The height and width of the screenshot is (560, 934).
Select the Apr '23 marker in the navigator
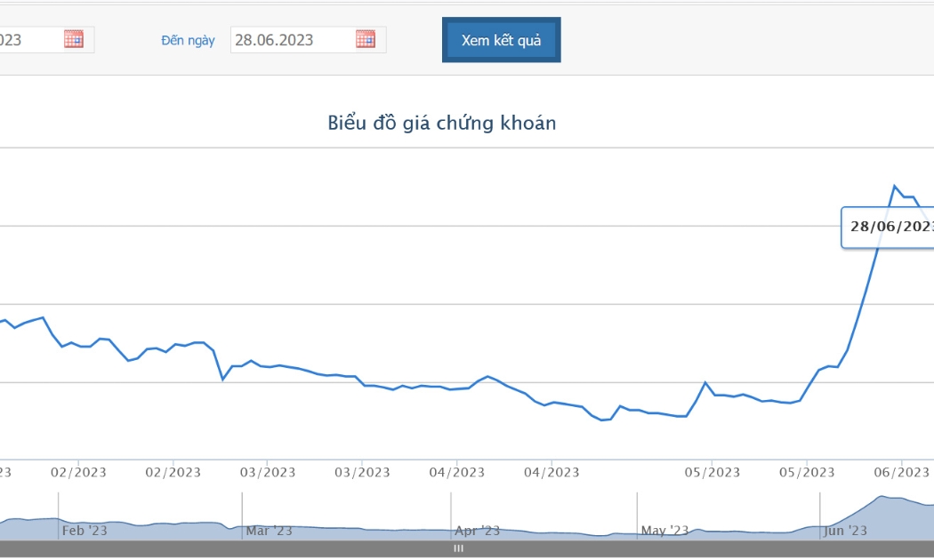pos(477,531)
